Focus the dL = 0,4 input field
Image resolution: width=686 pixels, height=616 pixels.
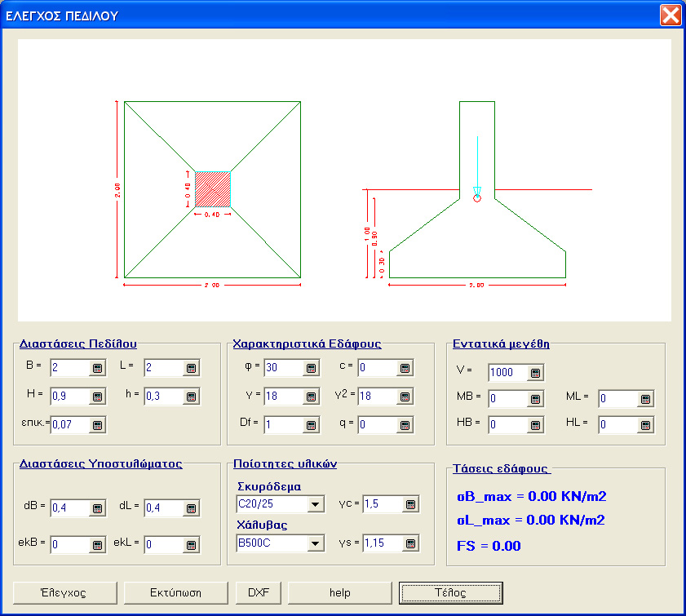(164, 508)
